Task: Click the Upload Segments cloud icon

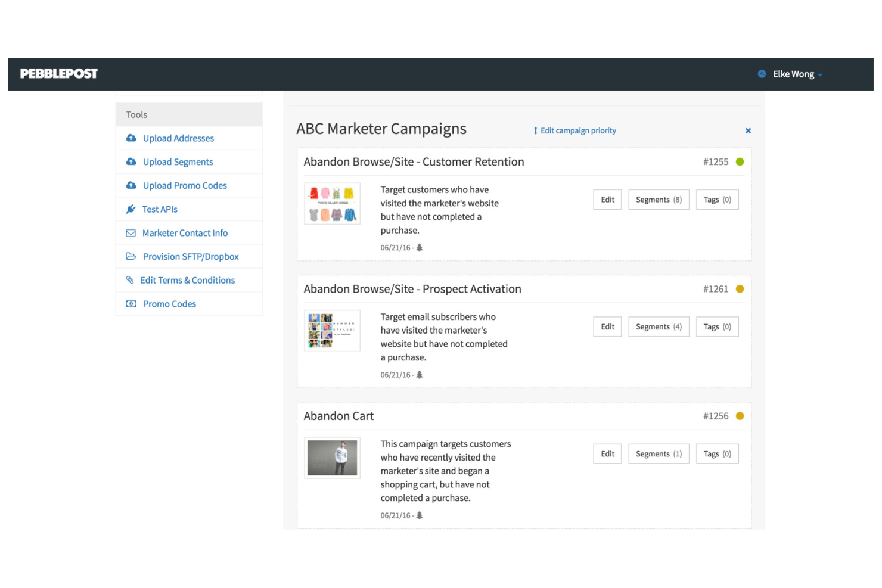Action: coord(131,161)
